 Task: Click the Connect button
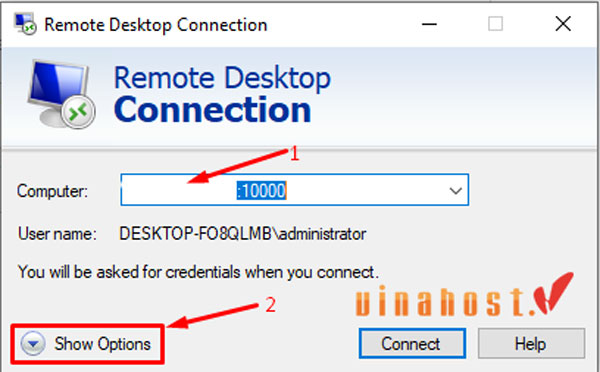[412, 343]
